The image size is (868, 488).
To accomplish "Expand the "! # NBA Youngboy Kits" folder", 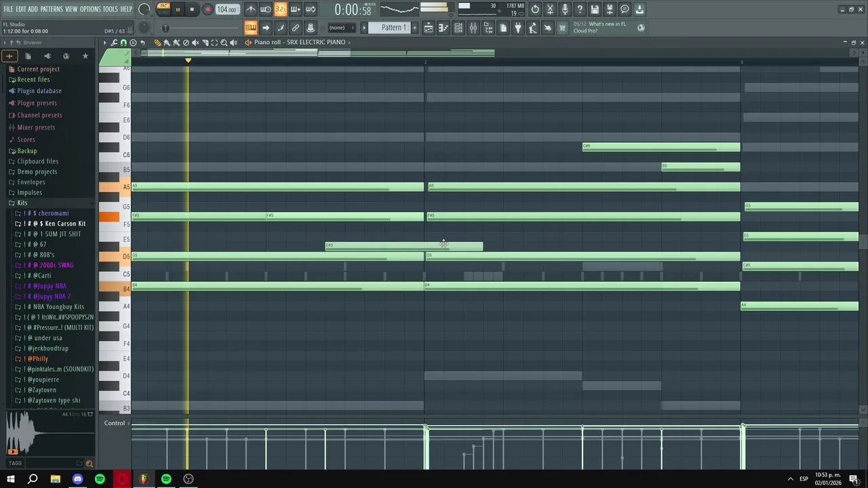I will tap(54, 307).
